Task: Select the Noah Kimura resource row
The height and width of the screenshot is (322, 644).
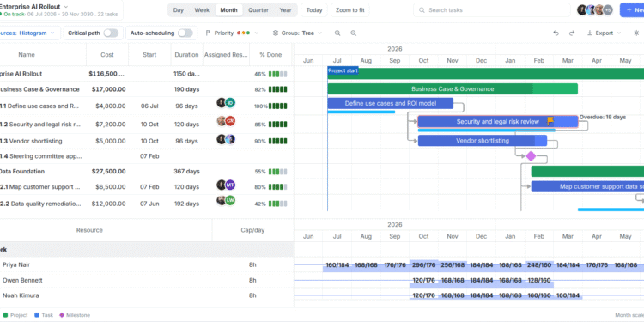Action: [x=146, y=295]
